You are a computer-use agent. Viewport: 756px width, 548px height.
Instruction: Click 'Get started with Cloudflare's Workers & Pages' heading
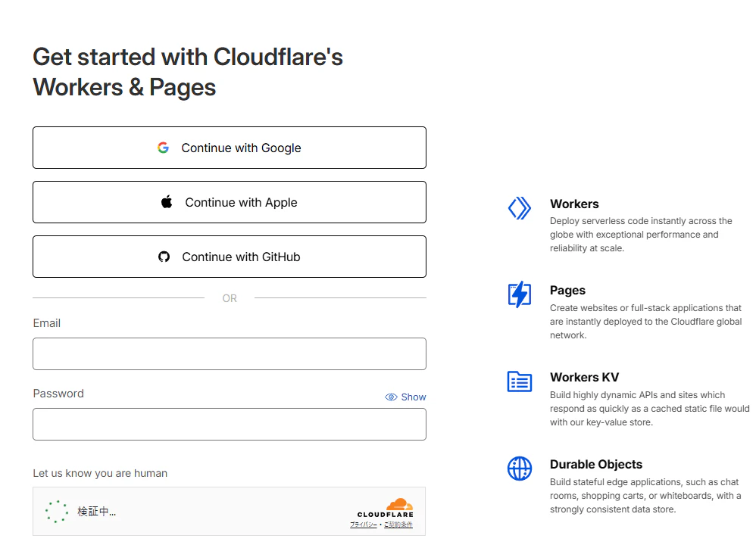click(x=188, y=72)
